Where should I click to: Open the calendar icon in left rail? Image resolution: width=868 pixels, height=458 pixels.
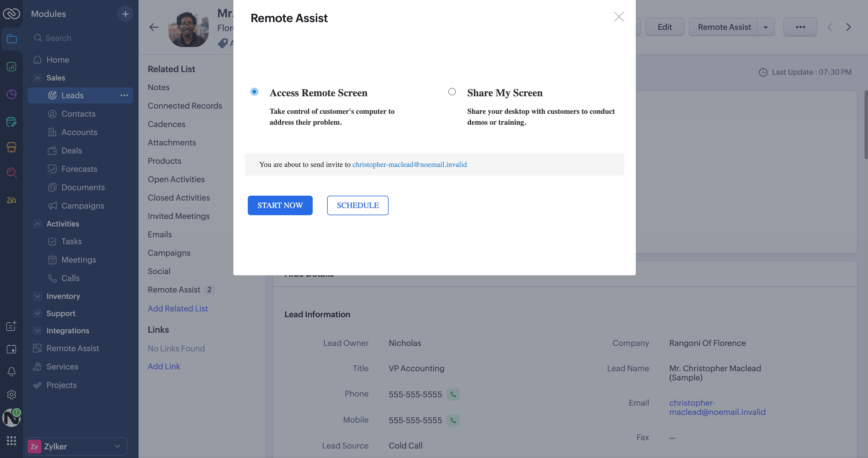tap(11, 349)
